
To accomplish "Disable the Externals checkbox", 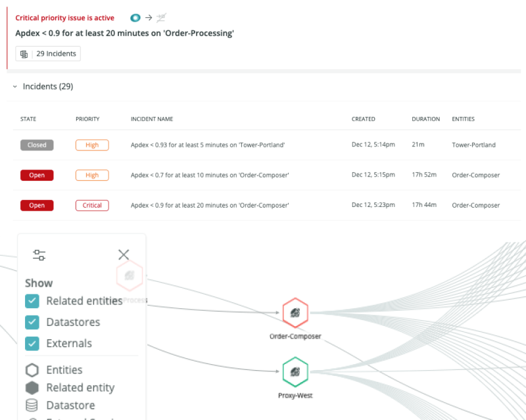I will point(32,343).
